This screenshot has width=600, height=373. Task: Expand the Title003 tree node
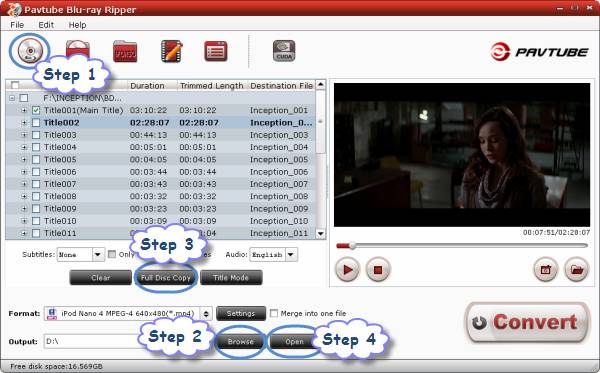24,135
